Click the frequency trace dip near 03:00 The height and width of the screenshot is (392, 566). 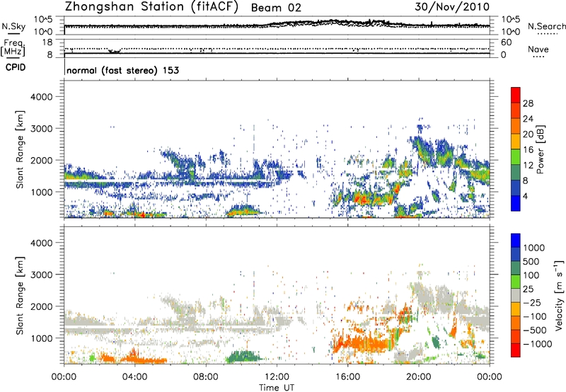point(115,51)
